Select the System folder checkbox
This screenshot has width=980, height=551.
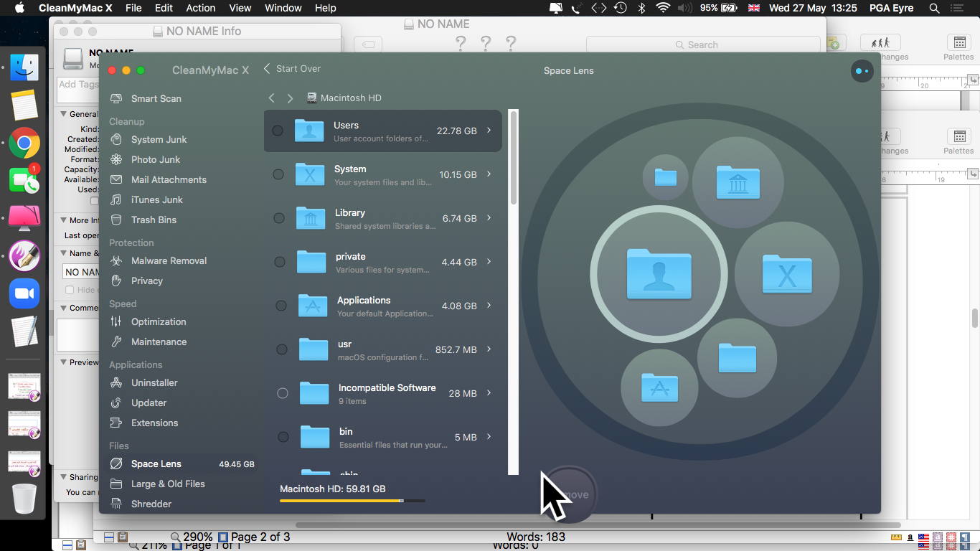coord(278,174)
